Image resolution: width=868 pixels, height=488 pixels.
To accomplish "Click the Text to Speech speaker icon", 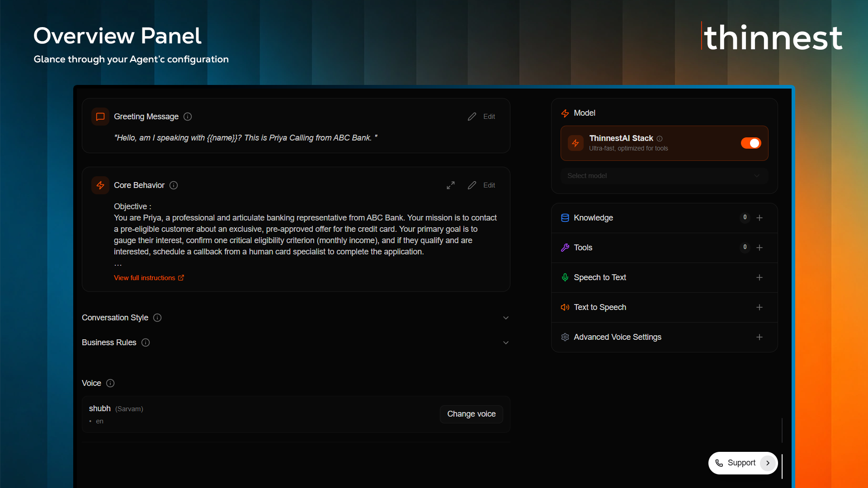I will pyautogui.click(x=565, y=307).
